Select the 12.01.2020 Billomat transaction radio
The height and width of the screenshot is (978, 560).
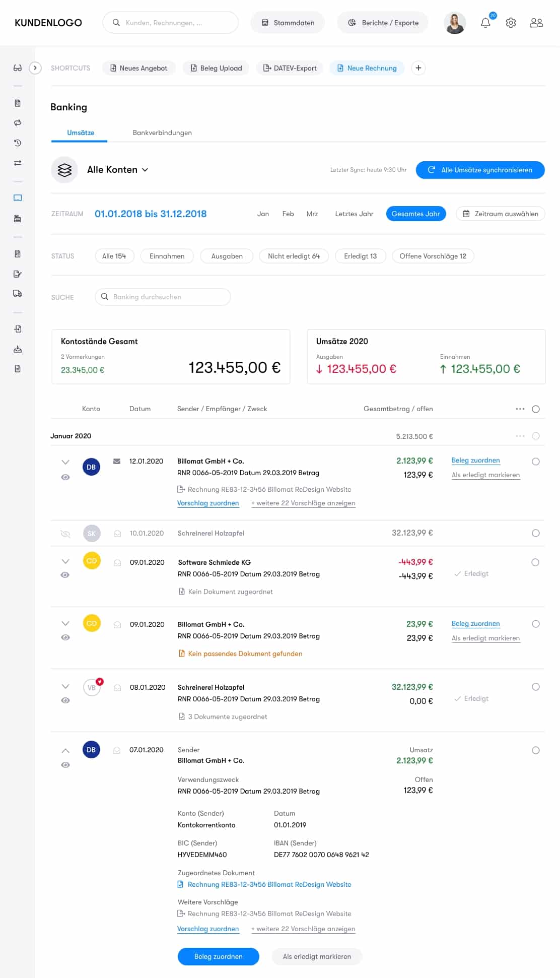(535, 462)
